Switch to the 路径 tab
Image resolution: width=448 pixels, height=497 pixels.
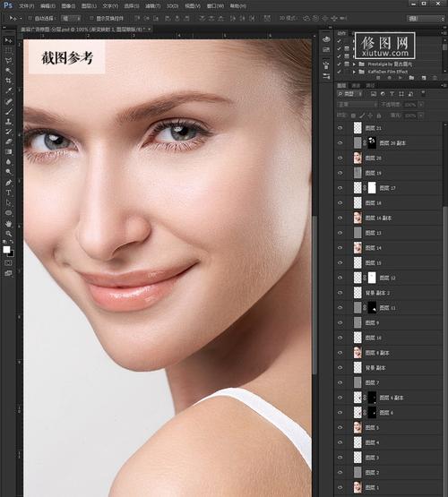pos(370,85)
